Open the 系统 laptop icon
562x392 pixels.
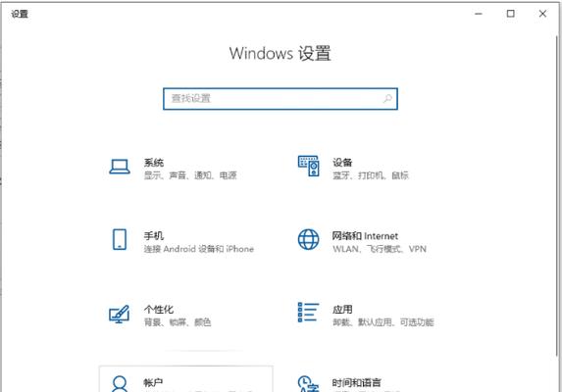120,167
